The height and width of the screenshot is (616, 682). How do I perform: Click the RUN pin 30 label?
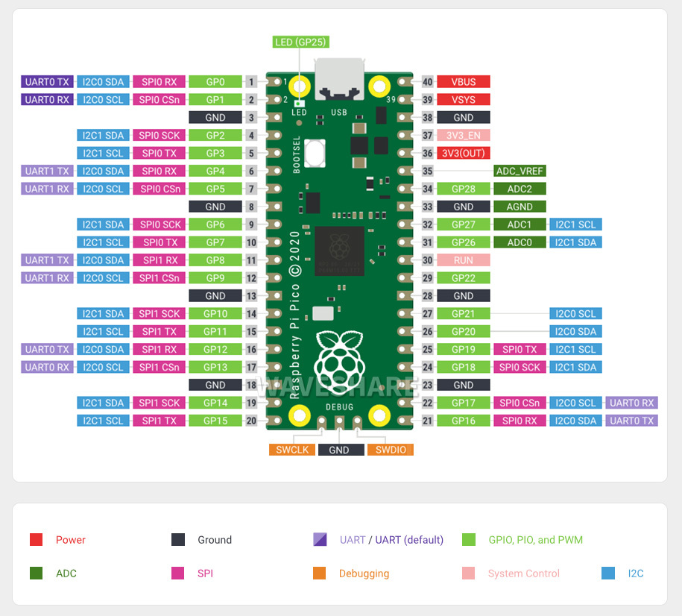coord(463,260)
